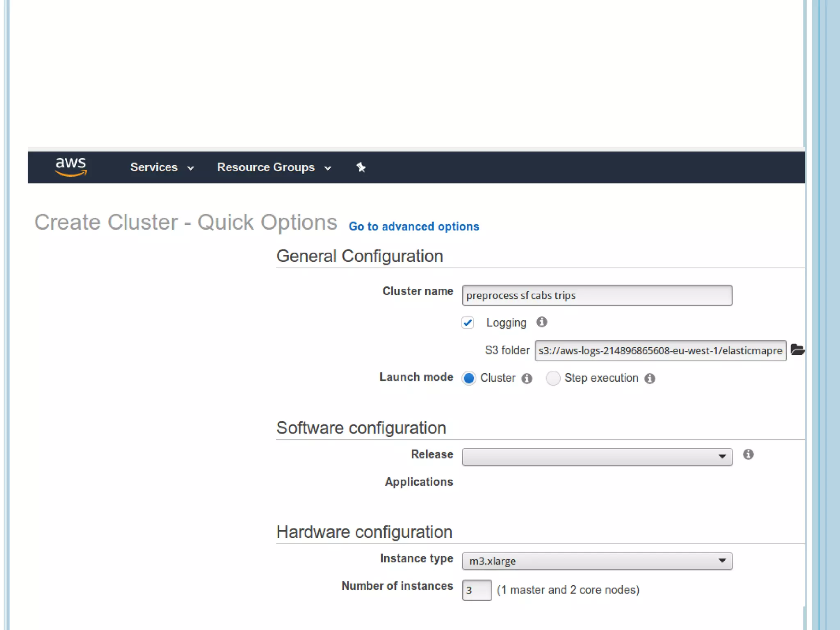
Task: Open the Resource Groups menu
Action: 266,167
